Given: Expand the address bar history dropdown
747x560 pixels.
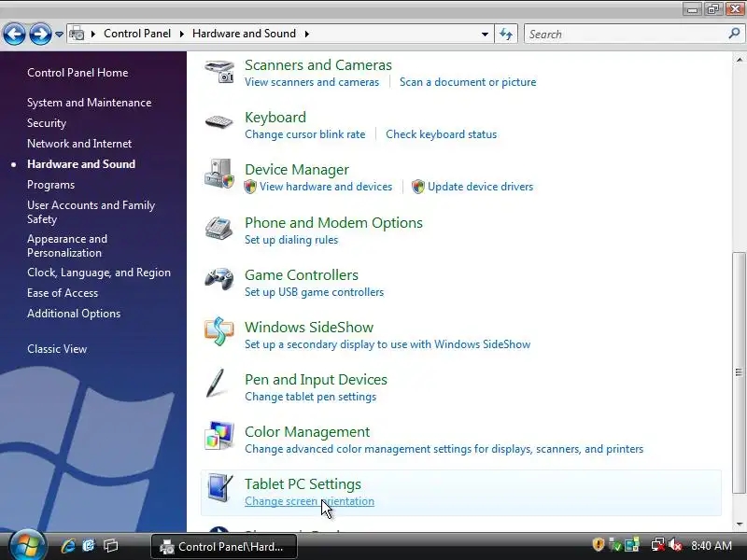Looking at the screenshot, I should 485,34.
